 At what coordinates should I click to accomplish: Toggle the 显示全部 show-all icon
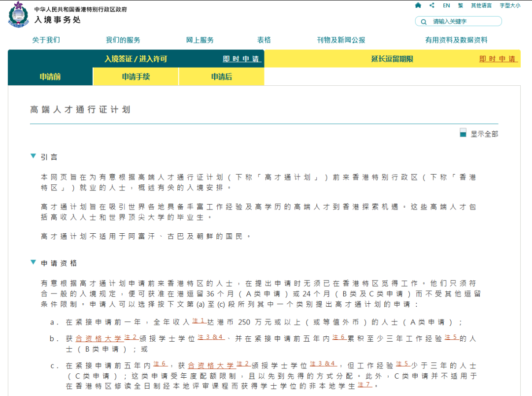(463, 133)
